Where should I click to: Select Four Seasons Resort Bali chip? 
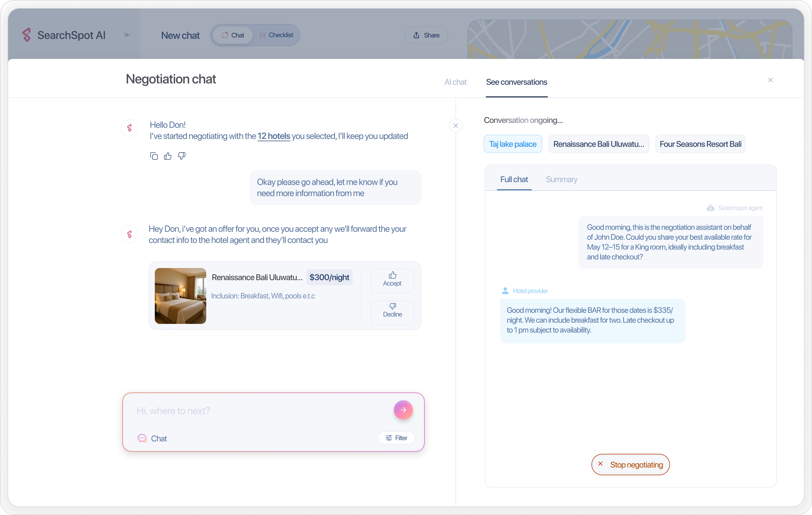[700, 144]
